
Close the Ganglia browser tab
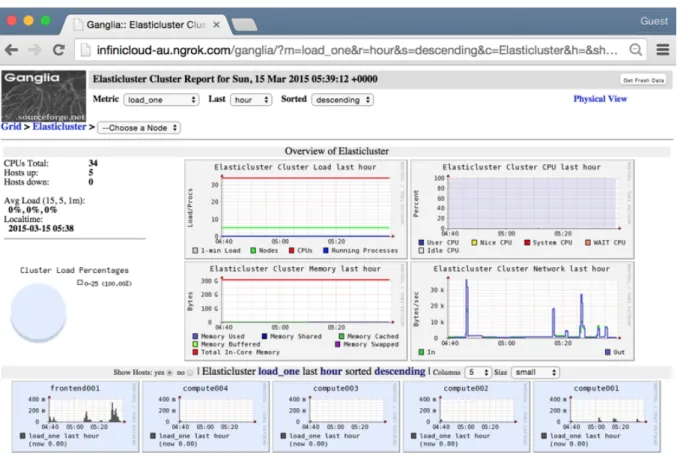[x=216, y=25]
